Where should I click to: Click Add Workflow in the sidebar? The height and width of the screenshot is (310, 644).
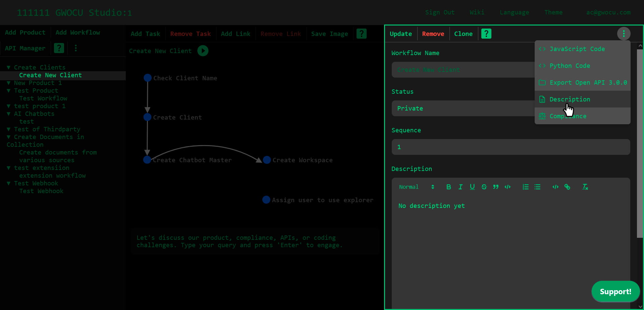pyautogui.click(x=78, y=32)
